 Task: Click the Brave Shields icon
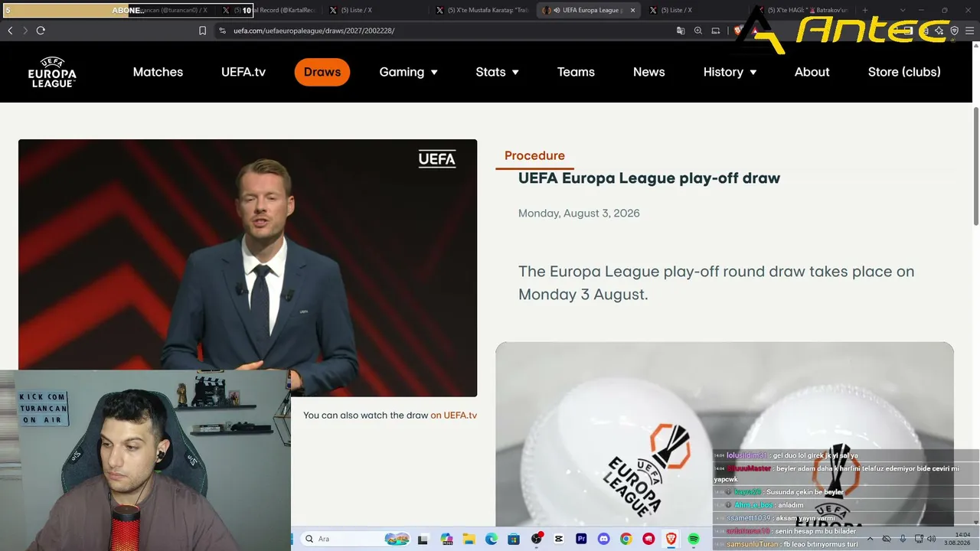pos(739,31)
